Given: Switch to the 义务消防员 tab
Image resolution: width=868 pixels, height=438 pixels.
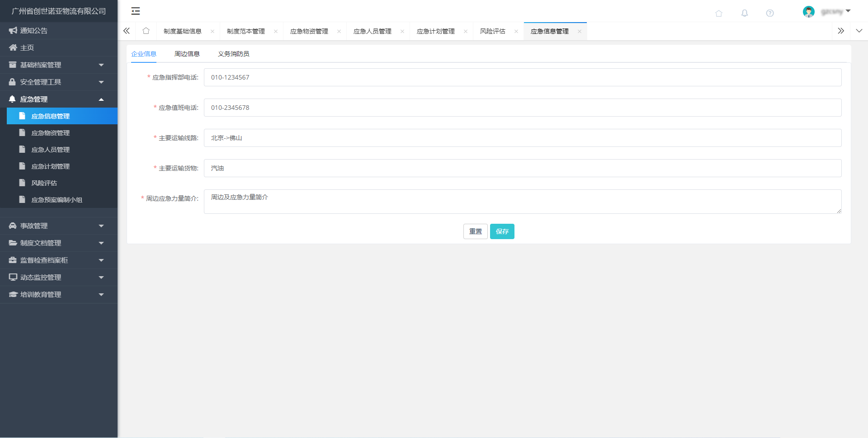Looking at the screenshot, I should point(233,54).
